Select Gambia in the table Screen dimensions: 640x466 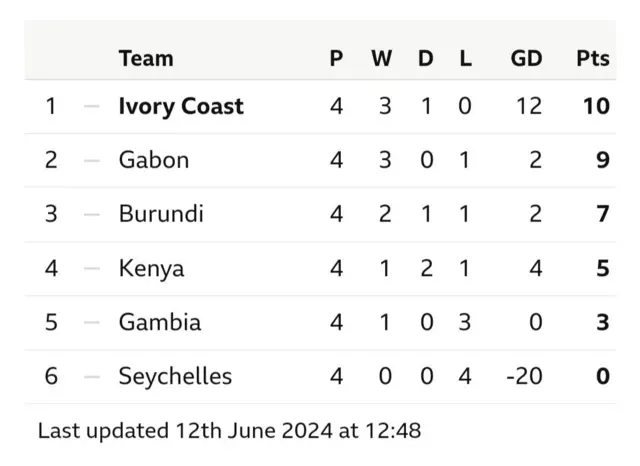click(x=159, y=322)
